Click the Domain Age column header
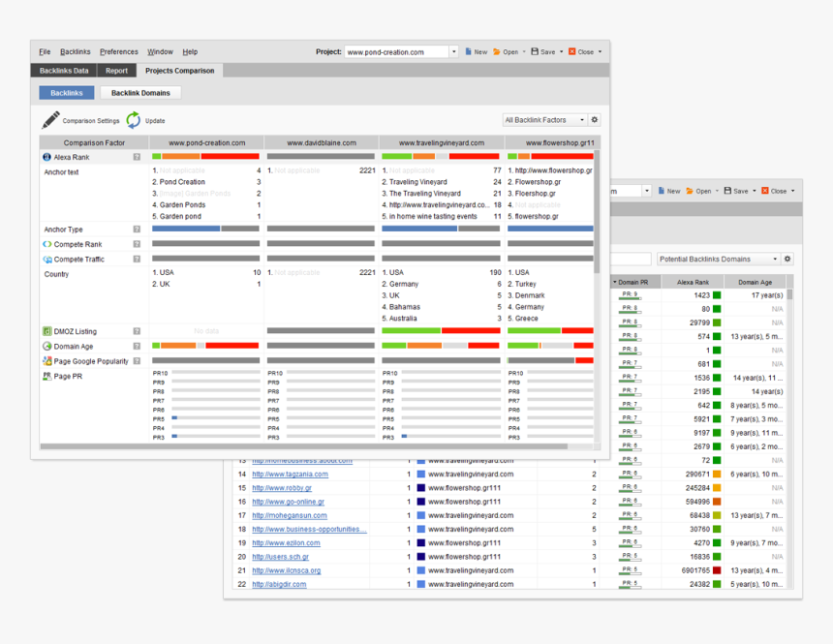Image resolution: width=833 pixels, height=644 pixels. pos(755,282)
